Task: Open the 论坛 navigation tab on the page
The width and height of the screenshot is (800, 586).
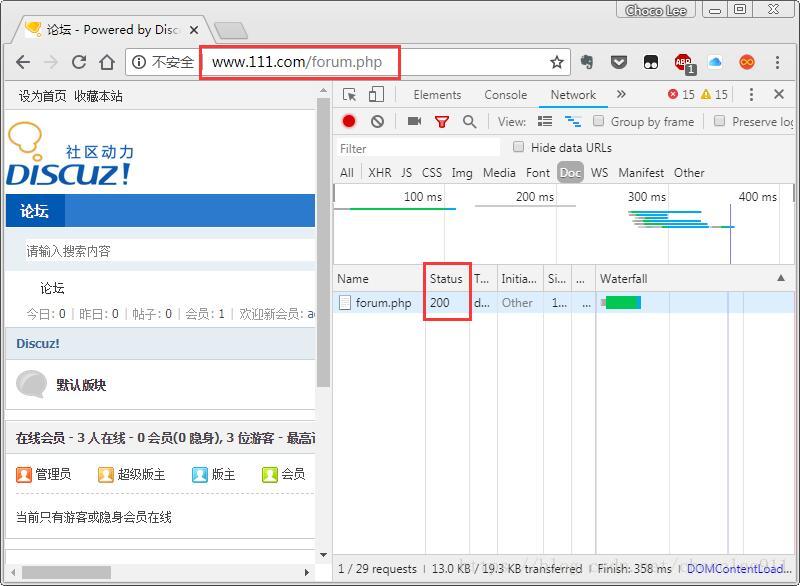Action: pyautogui.click(x=35, y=210)
